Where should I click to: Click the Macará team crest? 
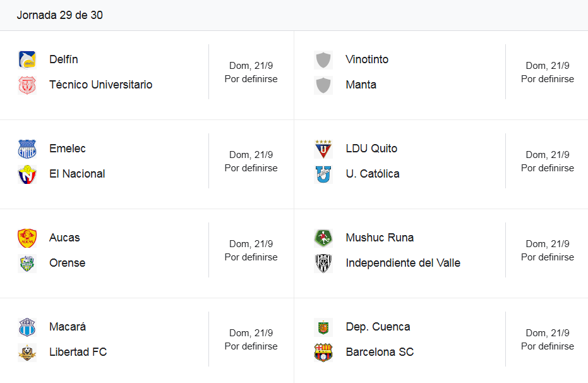[27, 327]
